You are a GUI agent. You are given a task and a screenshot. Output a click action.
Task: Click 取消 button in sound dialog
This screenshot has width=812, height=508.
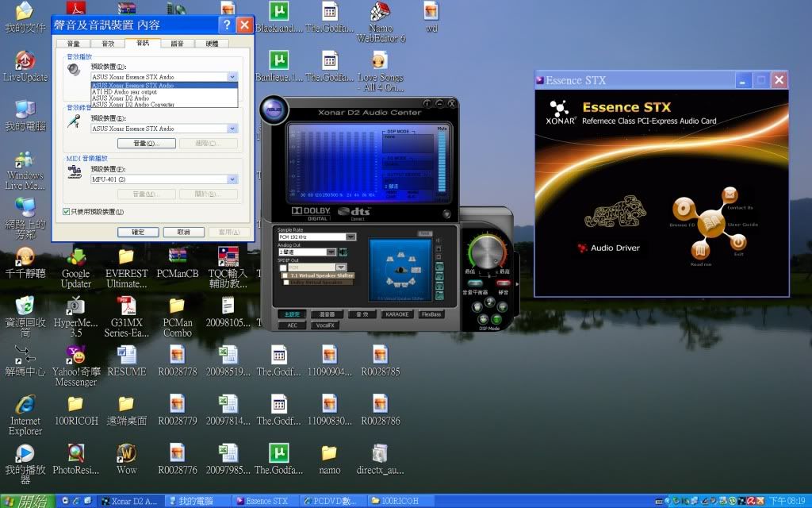click(183, 233)
